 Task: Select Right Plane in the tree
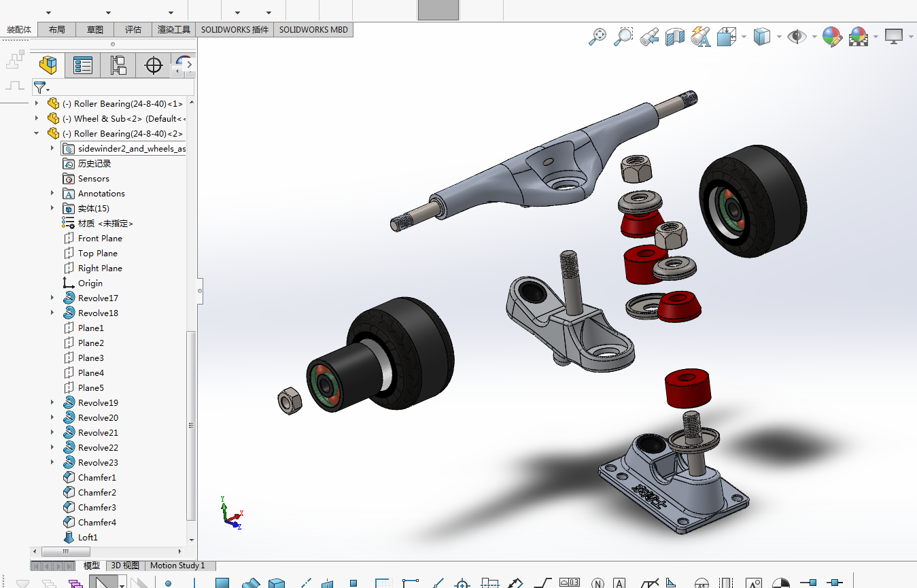click(x=100, y=269)
